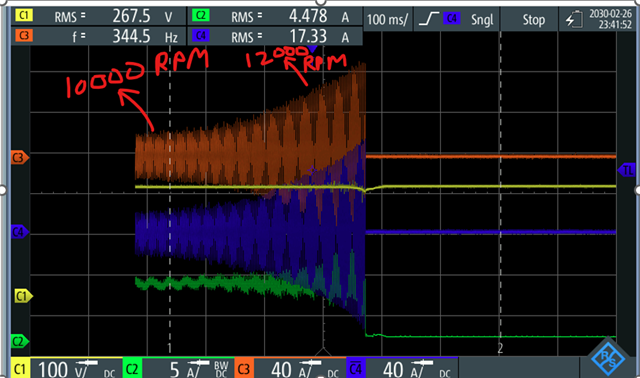Toggle channel C3 40 A/ button
The width and height of the screenshot is (640, 378).
click(x=290, y=368)
